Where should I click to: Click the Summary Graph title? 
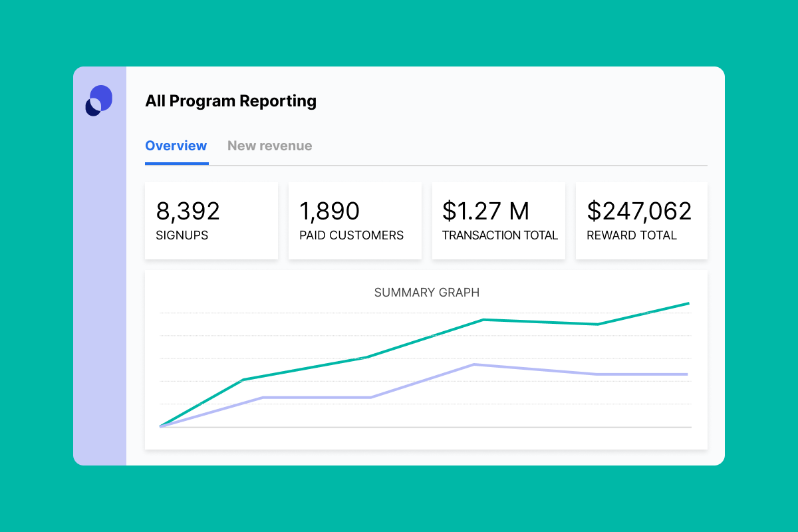pyautogui.click(x=427, y=293)
